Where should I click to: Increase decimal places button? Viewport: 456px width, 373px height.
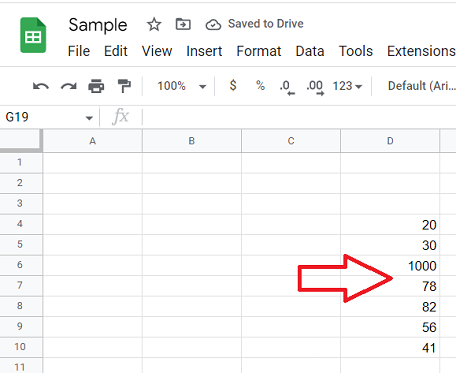pos(315,88)
